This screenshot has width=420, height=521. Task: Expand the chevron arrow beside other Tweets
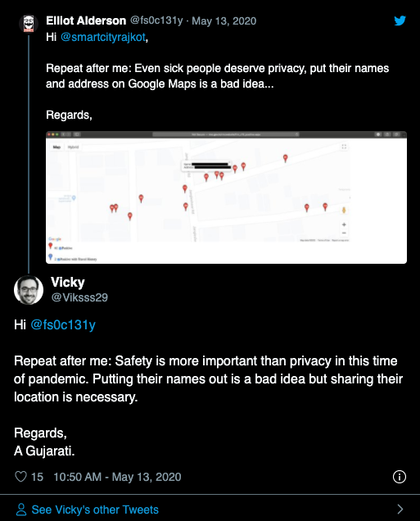click(x=400, y=509)
